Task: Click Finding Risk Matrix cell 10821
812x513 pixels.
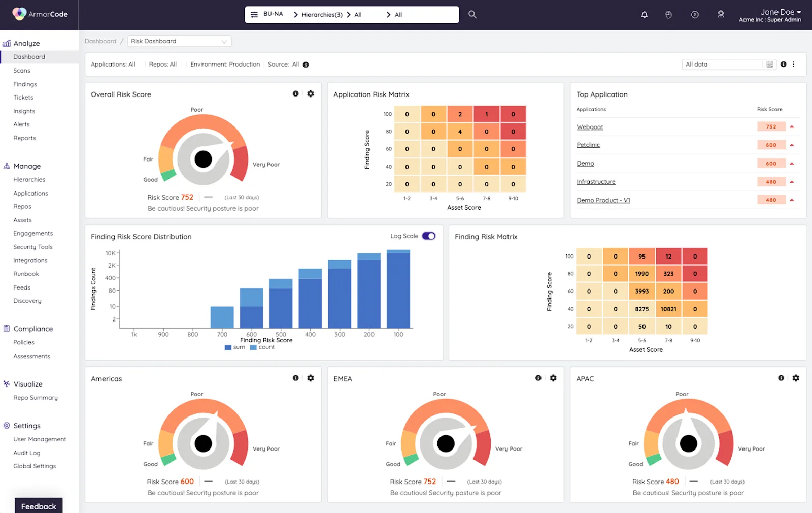Action: (x=668, y=309)
